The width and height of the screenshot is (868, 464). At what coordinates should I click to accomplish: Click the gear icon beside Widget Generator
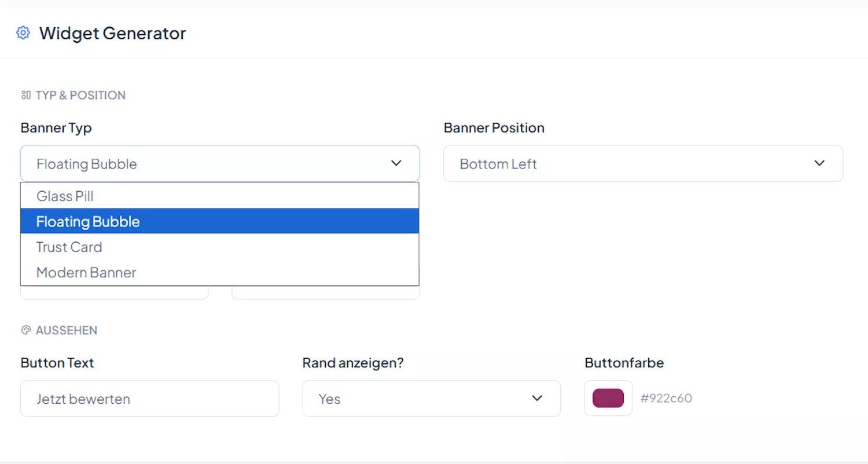pos(23,32)
